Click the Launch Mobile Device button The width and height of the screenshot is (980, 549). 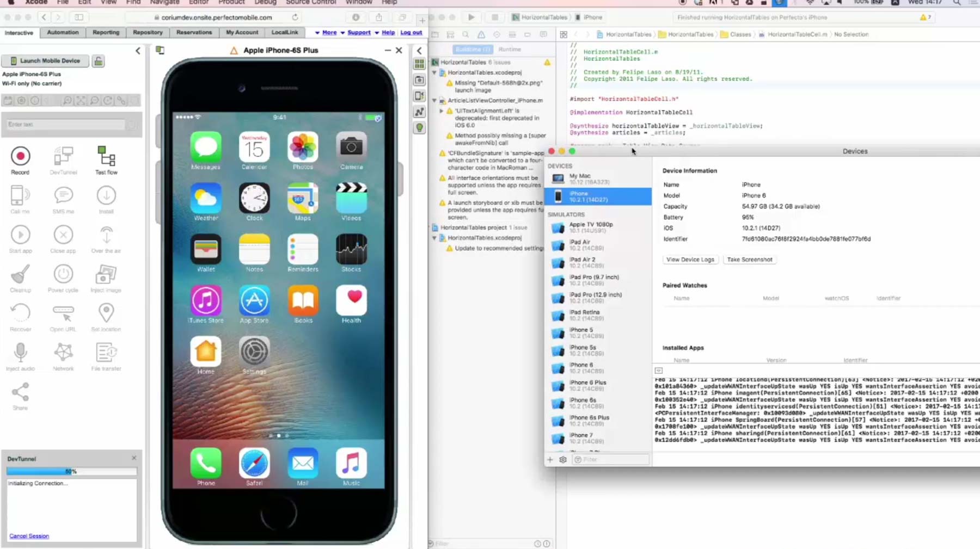coord(45,61)
